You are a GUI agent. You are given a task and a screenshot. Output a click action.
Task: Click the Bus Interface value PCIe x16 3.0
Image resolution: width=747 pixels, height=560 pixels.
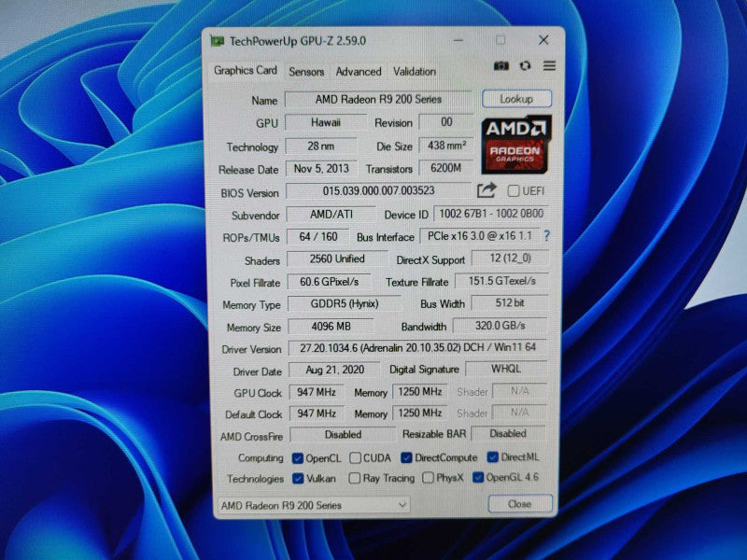pos(480,236)
